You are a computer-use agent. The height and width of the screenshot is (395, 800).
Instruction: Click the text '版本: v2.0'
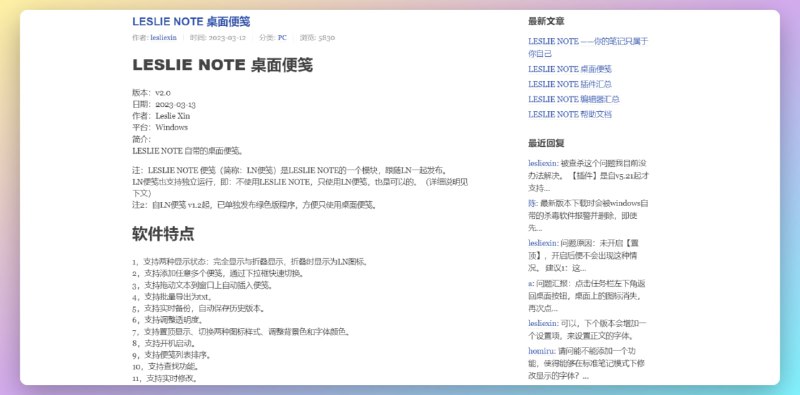point(152,93)
